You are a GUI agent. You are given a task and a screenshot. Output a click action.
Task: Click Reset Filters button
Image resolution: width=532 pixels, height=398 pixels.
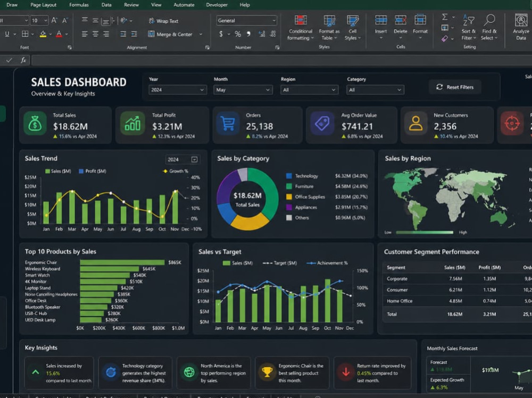coord(455,87)
